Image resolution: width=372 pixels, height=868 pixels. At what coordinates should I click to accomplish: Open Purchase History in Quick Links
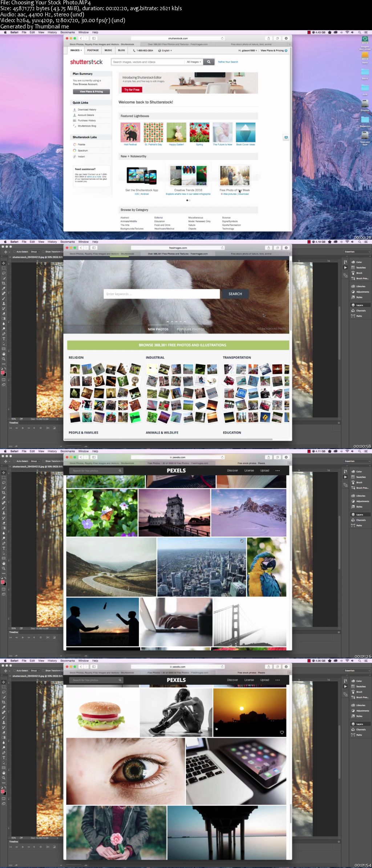tap(86, 120)
